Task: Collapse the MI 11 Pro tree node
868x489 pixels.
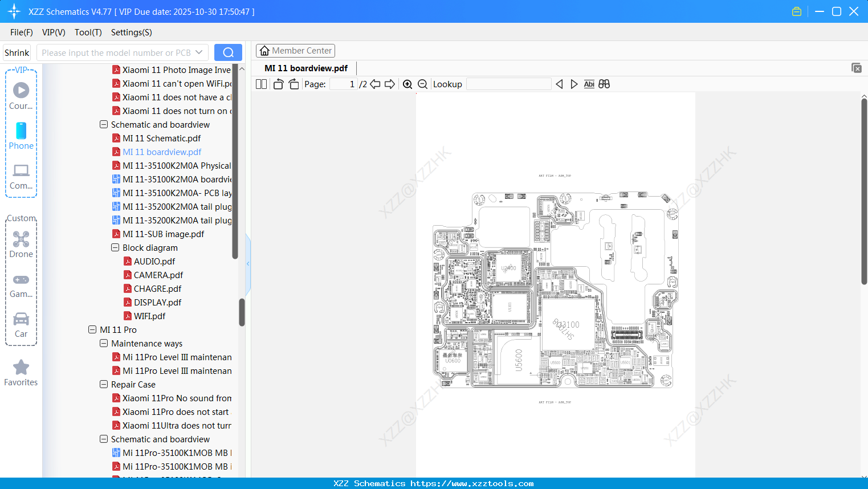Action: tap(92, 329)
